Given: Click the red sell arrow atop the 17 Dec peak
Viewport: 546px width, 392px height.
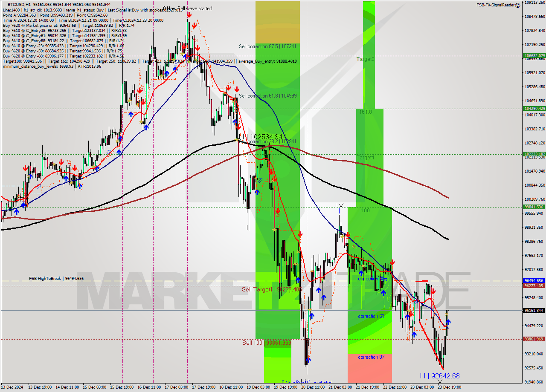Looking at the screenshot, I should point(189,15).
